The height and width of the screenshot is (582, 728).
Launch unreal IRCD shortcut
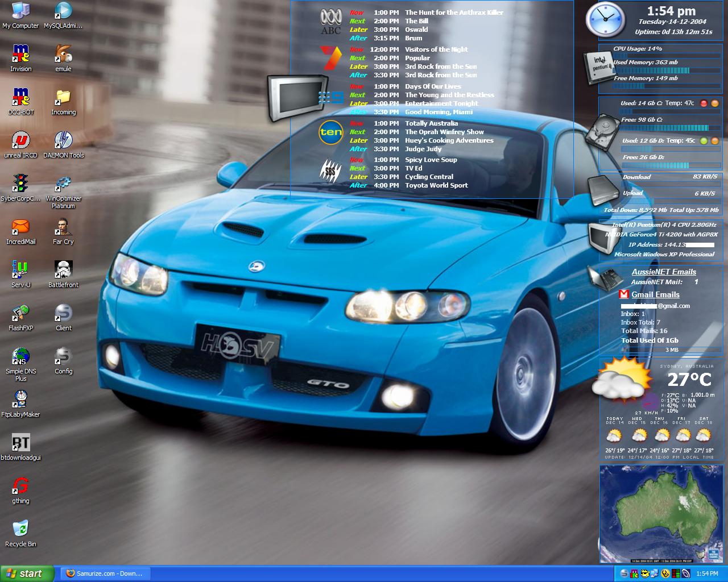[x=20, y=145]
